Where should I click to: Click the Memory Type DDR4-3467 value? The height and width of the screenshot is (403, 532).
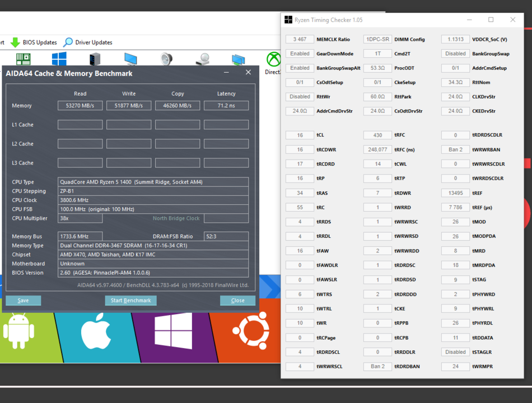[153, 245]
